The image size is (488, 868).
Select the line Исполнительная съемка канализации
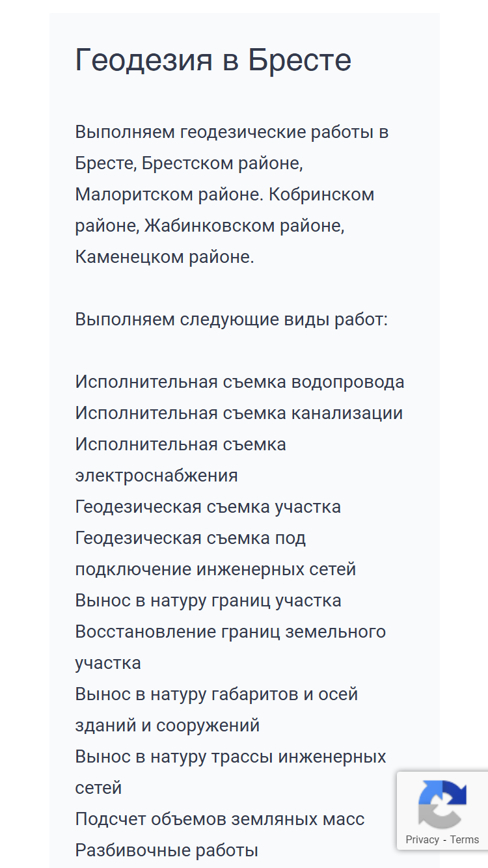point(239,413)
